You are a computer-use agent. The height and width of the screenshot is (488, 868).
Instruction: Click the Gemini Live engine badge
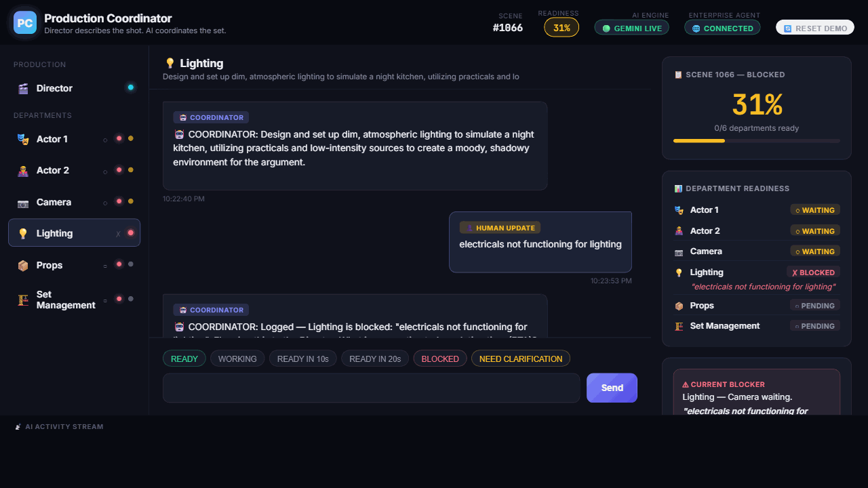632,28
